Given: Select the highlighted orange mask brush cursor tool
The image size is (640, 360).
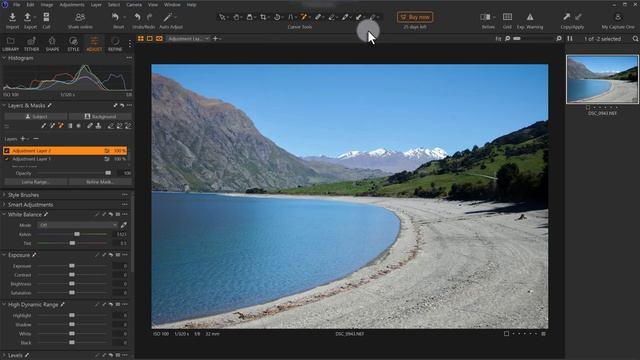Looking at the screenshot, I should click(304, 17).
